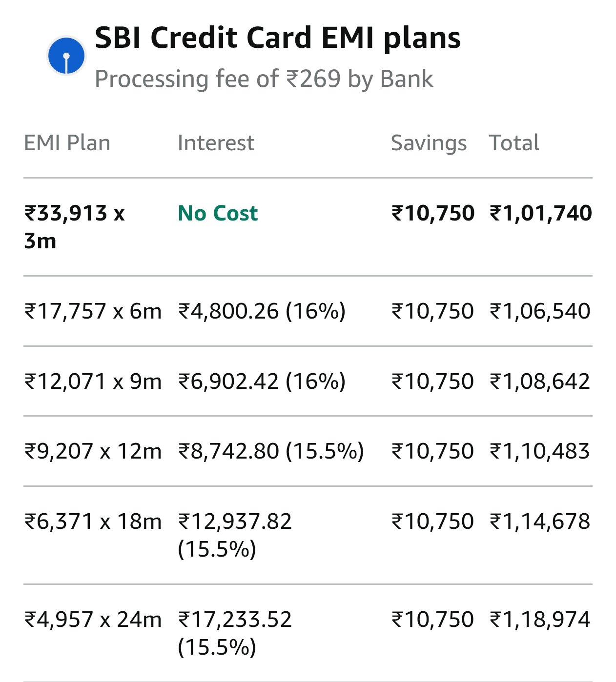Pick the ₹9,207 x 12m EMI plan
Image resolution: width=616 pixels, height=682 pixels.
click(93, 451)
